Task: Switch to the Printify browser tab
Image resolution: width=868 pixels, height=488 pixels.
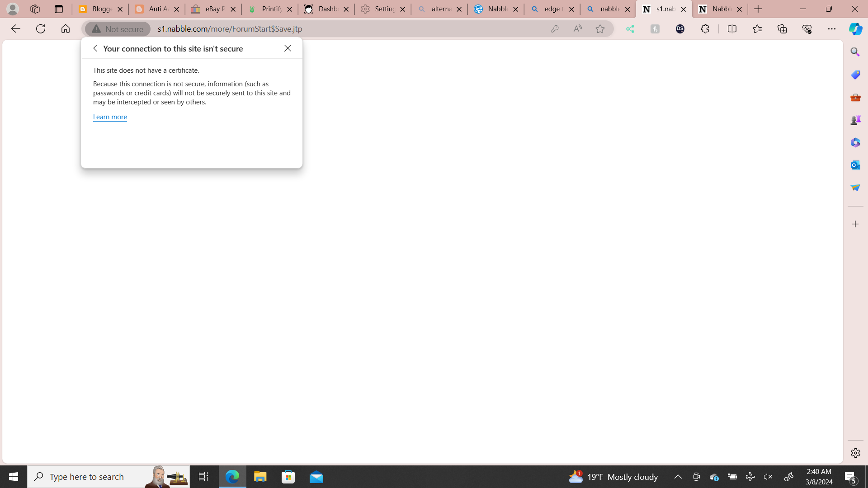Action: point(269,9)
